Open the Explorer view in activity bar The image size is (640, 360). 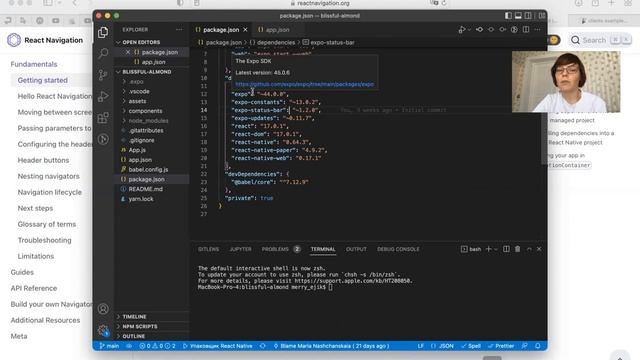click(103, 32)
